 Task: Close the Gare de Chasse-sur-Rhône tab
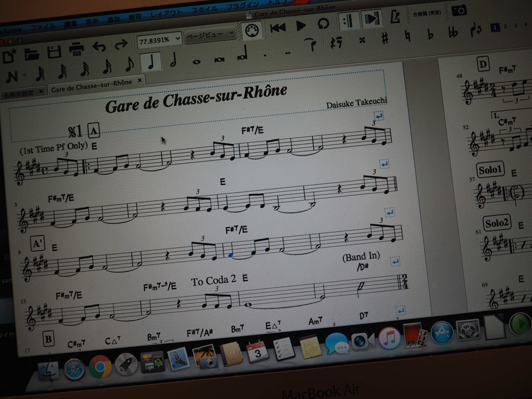(x=140, y=80)
